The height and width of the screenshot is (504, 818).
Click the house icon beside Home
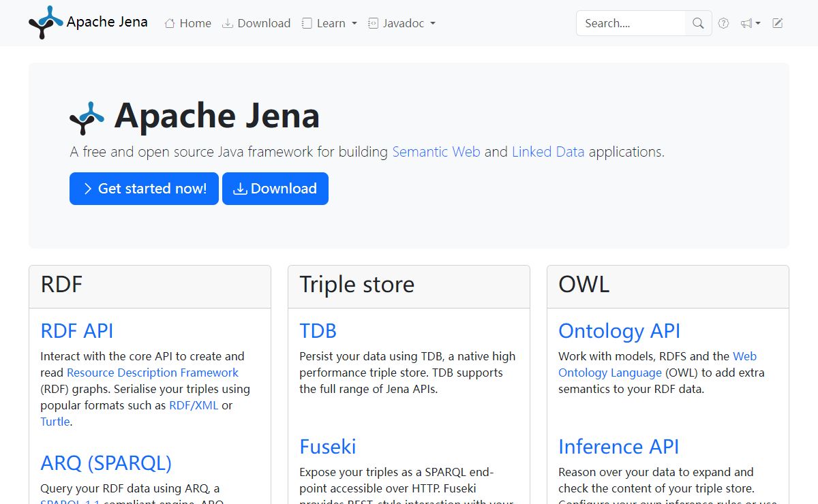pyautogui.click(x=170, y=23)
